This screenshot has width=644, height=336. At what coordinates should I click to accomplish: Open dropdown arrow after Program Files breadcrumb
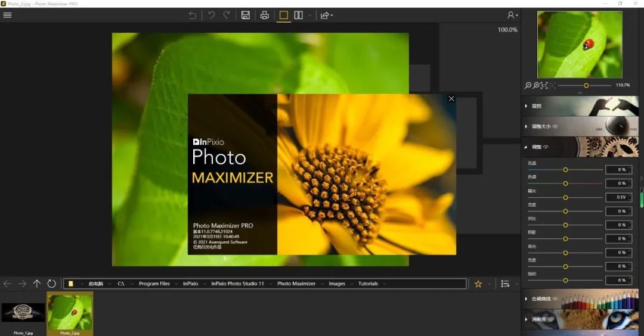tap(176, 284)
